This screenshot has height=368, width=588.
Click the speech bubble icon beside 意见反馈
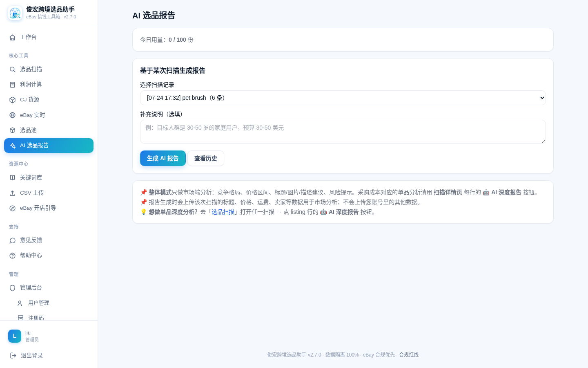click(12, 240)
